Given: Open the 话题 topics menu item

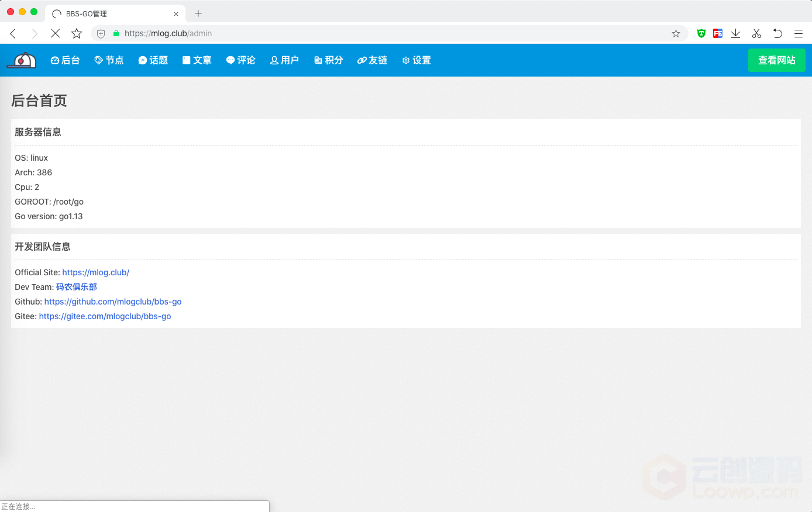Looking at the screenshot, I should [153, 60].
